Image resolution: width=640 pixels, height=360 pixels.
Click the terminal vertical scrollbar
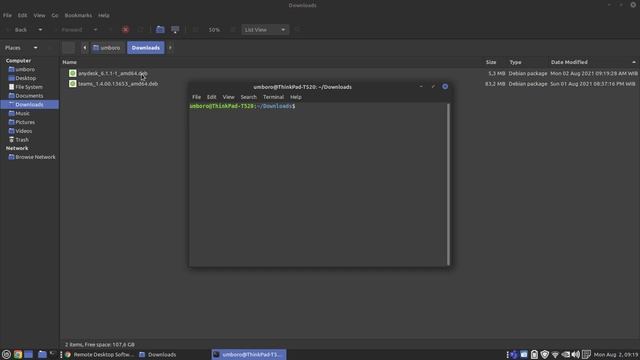pos(448,184)
